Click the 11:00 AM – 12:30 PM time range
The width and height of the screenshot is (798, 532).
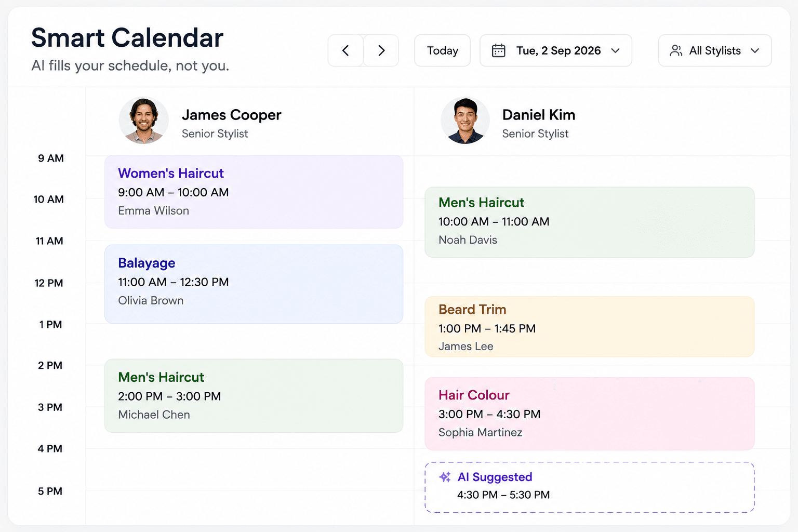(x=174, y=282)
